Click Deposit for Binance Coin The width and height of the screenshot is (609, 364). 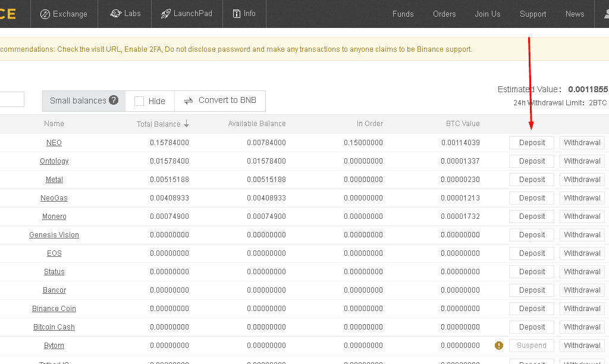point(532,309)
